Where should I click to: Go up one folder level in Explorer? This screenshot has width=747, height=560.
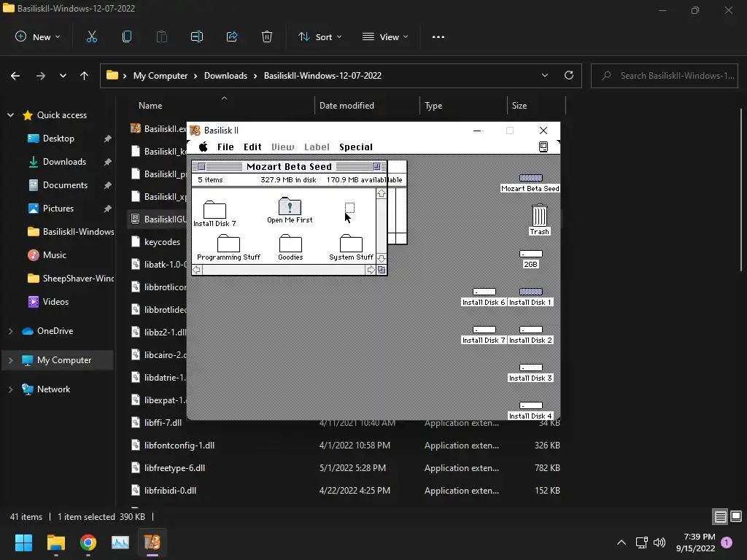tap(85, 76)
